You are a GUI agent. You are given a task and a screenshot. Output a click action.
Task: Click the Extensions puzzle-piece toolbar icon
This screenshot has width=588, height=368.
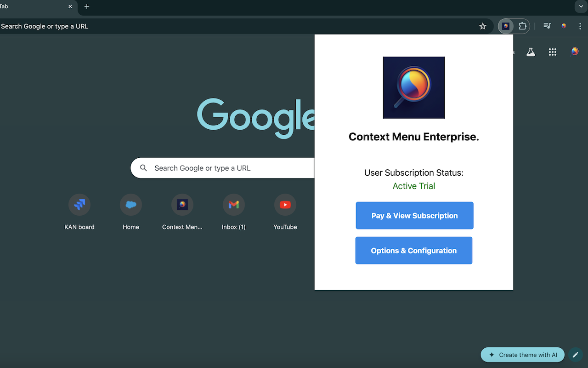coord(521,26)
